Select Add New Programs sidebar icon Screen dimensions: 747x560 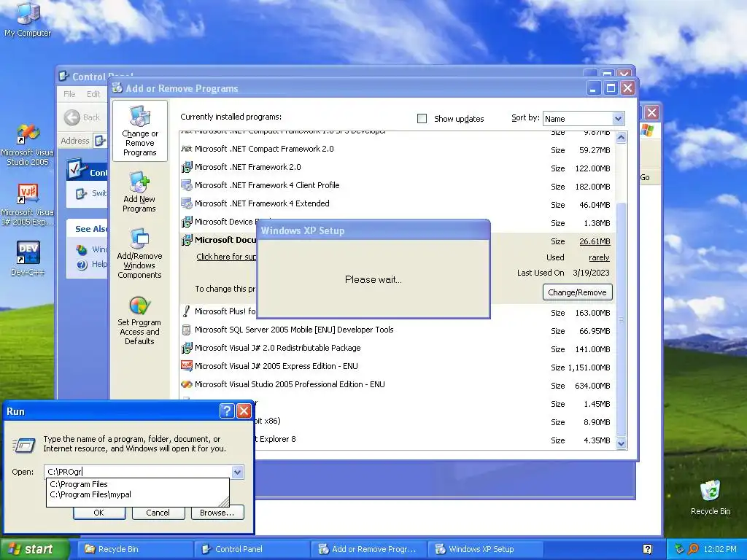point(139,192)
